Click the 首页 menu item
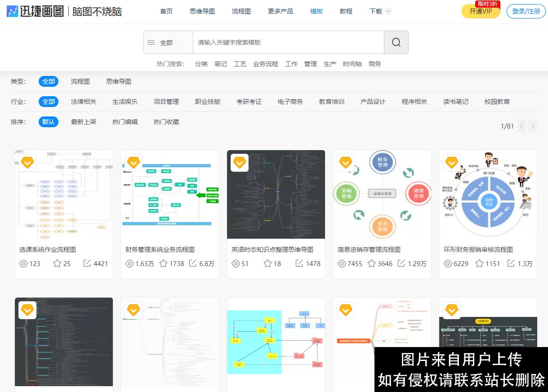548x392 pixels. tap(166, 11)
